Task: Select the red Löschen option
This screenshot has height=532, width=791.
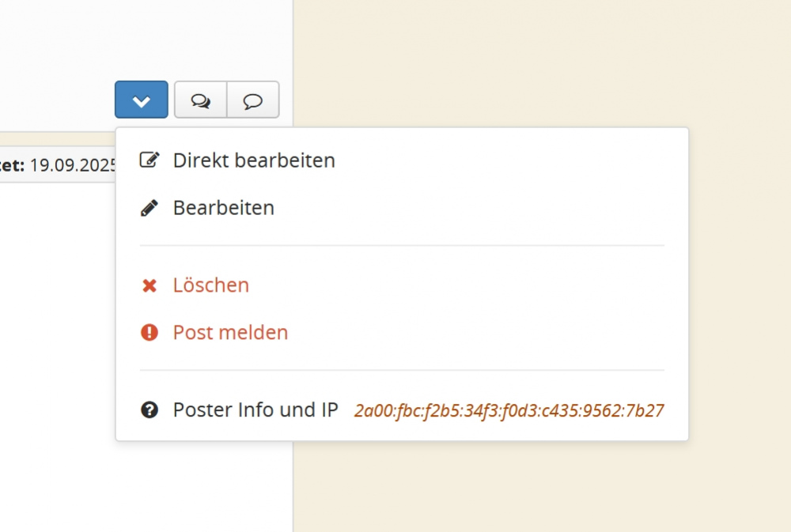Action: (211, 285)
